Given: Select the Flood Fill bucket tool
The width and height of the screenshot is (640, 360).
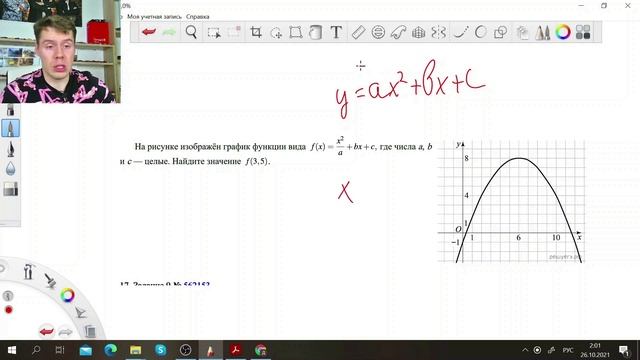Looking at the screenshot, I should [x=316, y=32].
